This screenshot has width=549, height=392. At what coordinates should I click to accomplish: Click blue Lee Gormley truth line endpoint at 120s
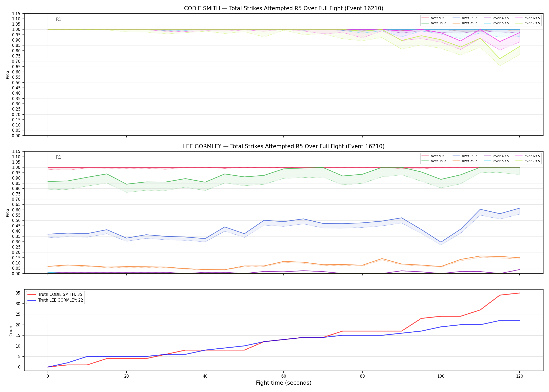pos(519,320)
